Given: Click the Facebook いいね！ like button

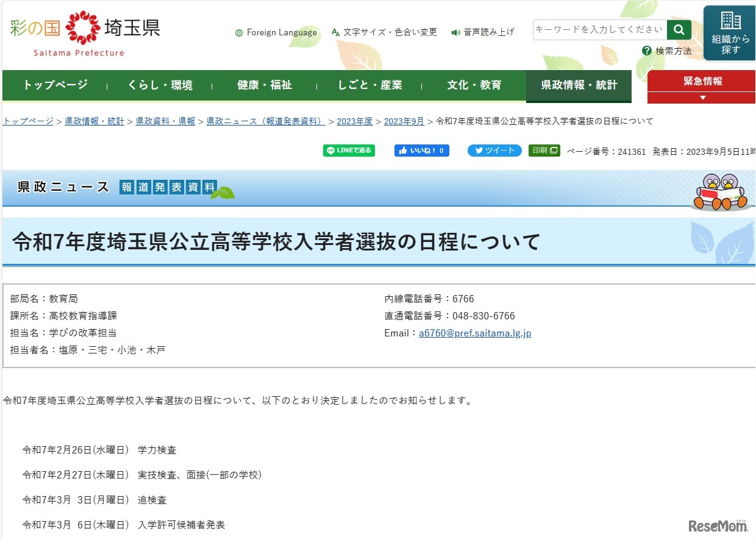Looking at the screenshot, I should [421, 150].
